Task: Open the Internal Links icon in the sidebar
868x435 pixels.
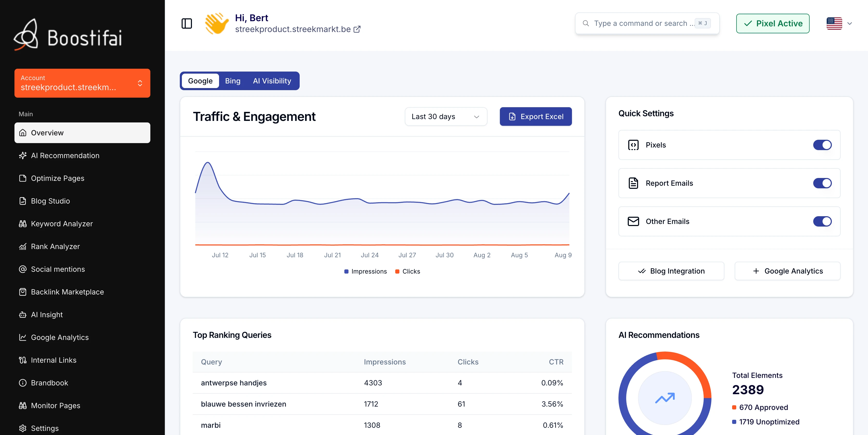Action: tap(22, 360)
